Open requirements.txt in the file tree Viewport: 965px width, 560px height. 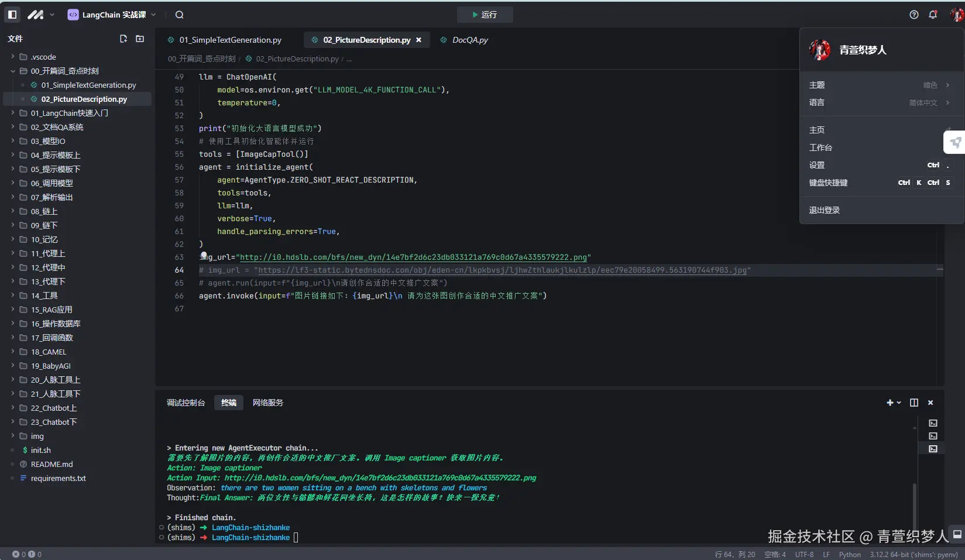(58, 478)
